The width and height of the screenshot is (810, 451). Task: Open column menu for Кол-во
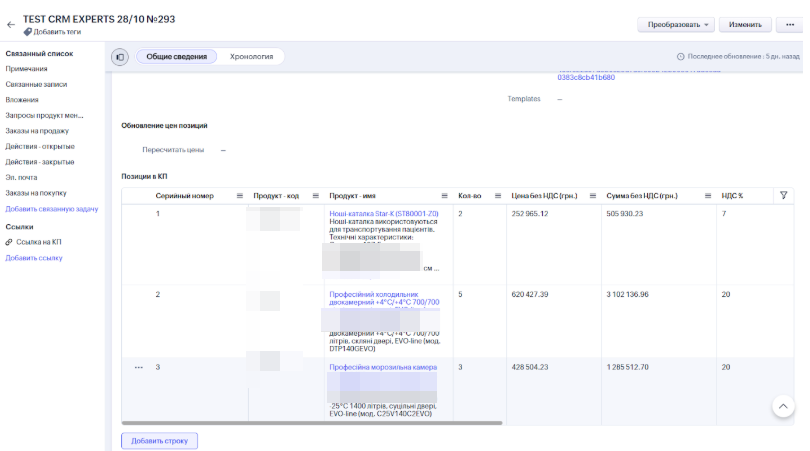pos(498,196)
